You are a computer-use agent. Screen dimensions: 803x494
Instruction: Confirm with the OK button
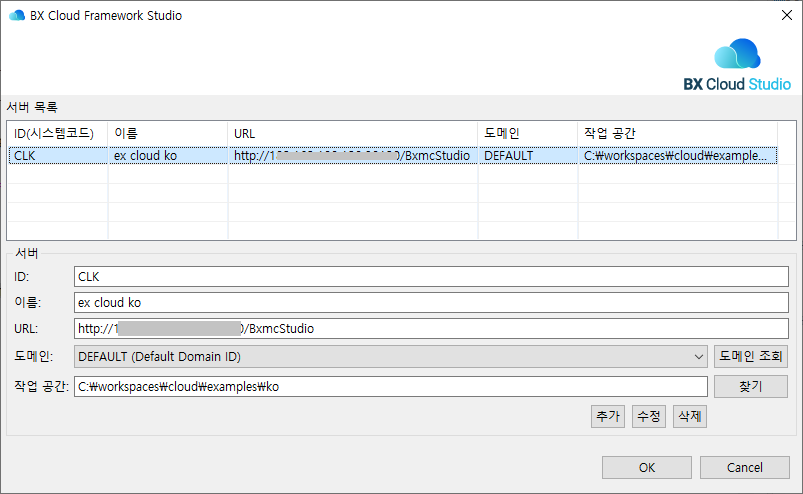click(647, 467)
